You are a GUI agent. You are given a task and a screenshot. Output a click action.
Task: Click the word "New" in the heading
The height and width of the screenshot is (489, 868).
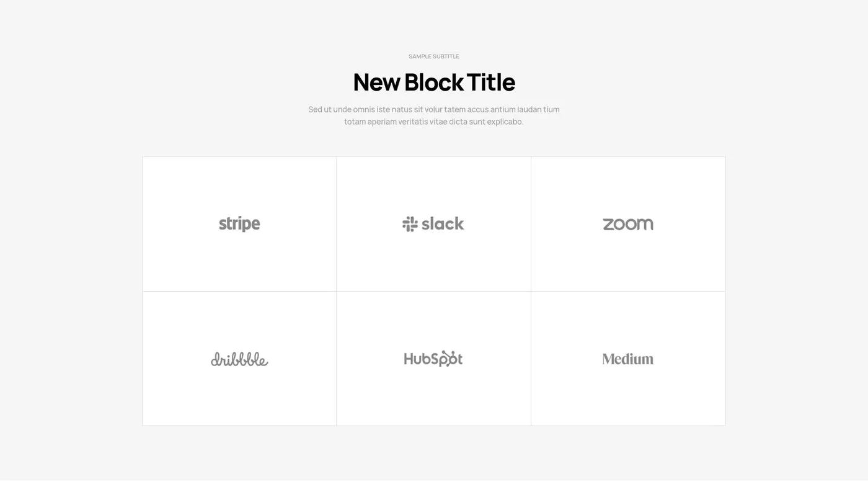tap(376, 82)
